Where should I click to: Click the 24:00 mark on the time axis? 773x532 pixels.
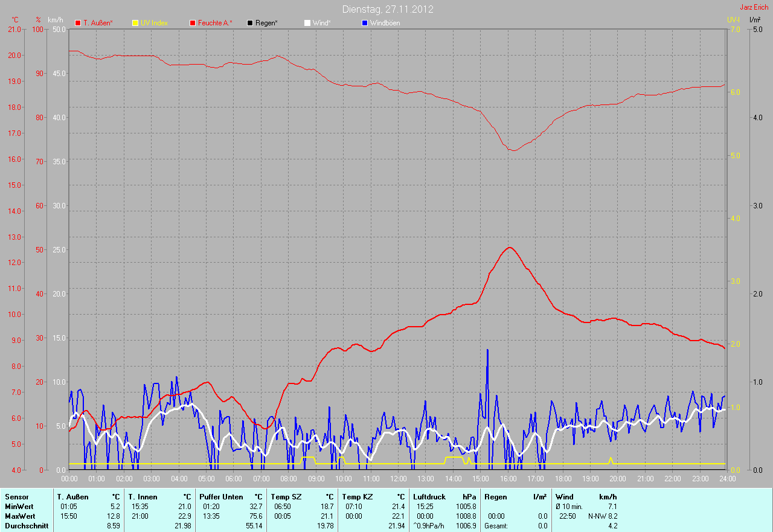pyautogui.click(x=727, y=479)
